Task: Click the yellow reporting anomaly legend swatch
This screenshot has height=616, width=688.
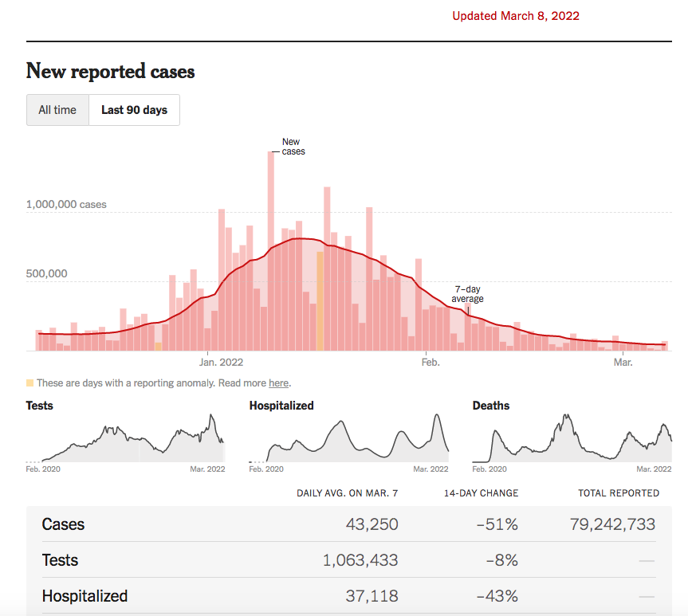Action: pyautogui.click(x=30, y=383)
